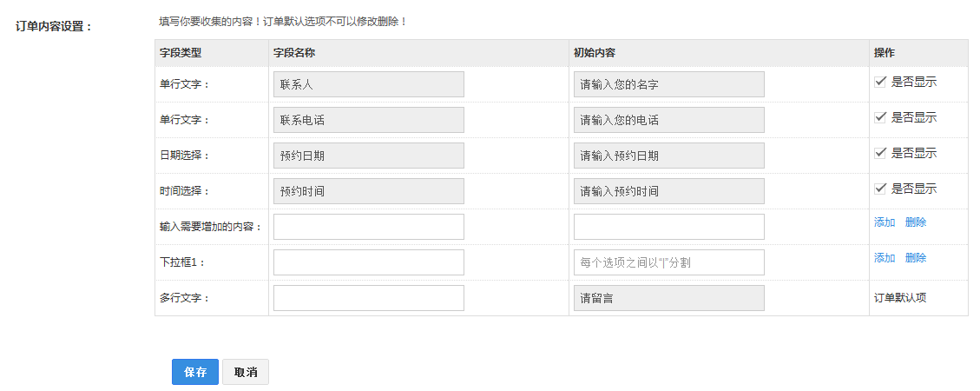This screenshot has height=391, width=980.
Task: Focus field name input for 输入需要增加的内容
Action: point(369,227)
